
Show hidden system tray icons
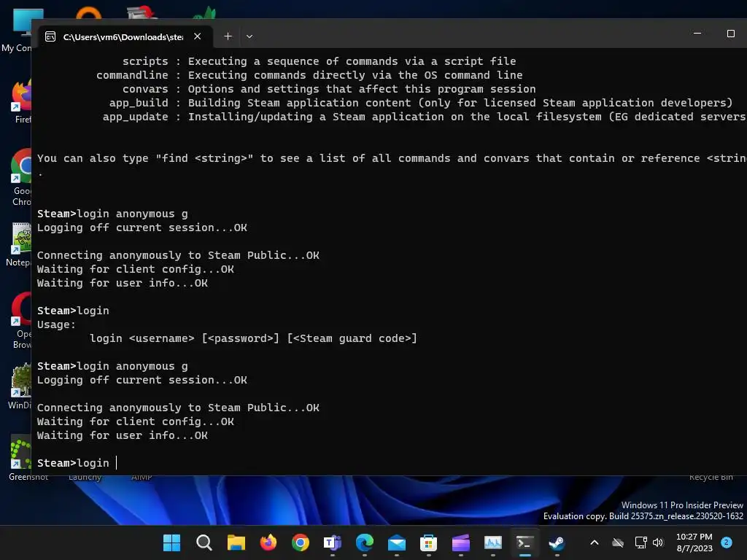595,542
